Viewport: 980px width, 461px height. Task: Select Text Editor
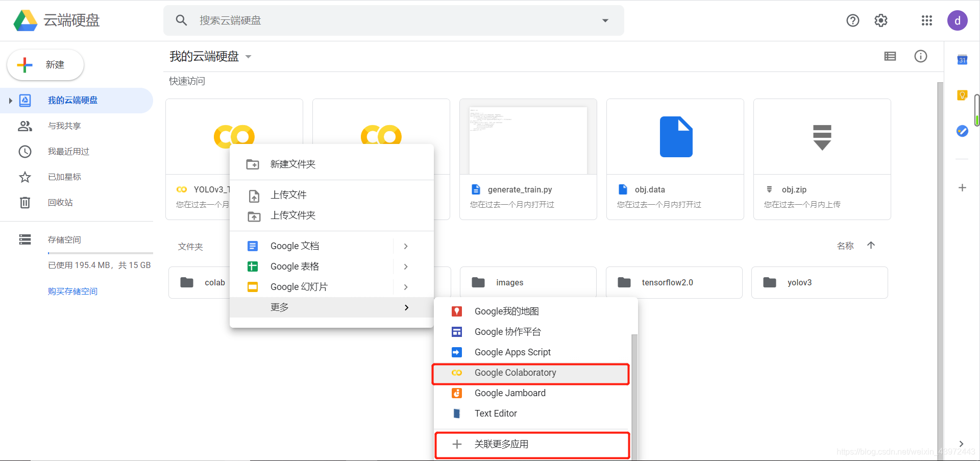pos(532,414)
